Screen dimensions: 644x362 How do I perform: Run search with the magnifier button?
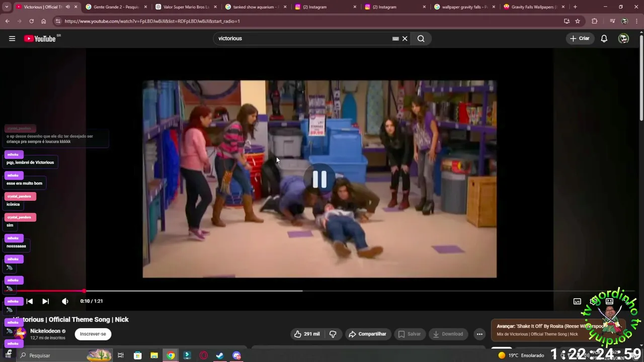(x=421, y=39)
